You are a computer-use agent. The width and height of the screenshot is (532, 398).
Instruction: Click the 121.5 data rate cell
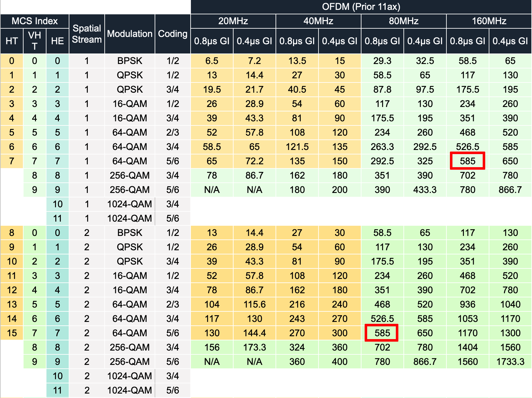(297, 147)
